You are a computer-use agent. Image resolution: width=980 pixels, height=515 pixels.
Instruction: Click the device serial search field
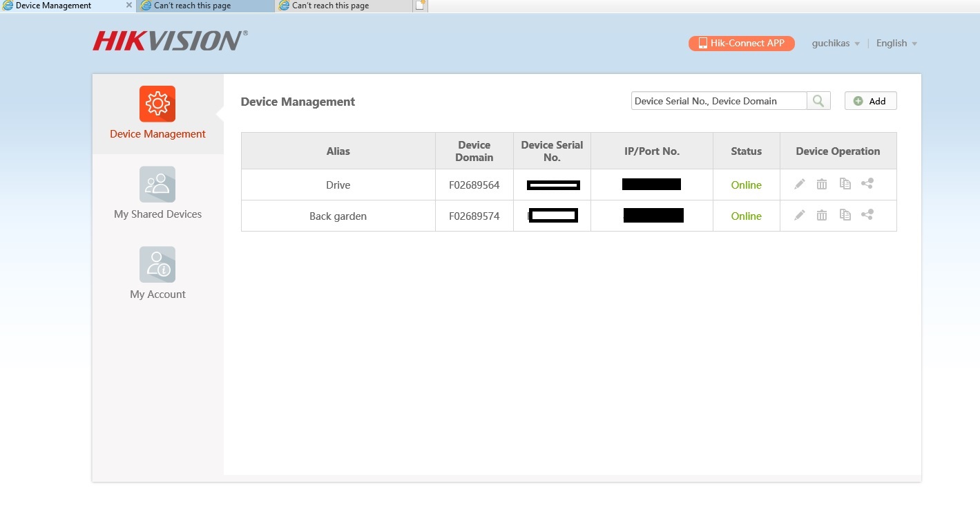(x=718, y=101)
